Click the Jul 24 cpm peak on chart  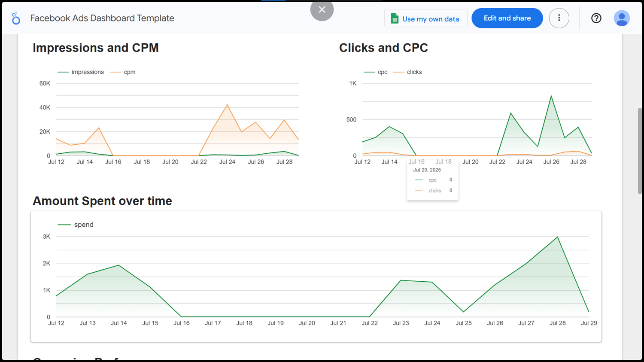pyautogui.click(x=227, y=105)
